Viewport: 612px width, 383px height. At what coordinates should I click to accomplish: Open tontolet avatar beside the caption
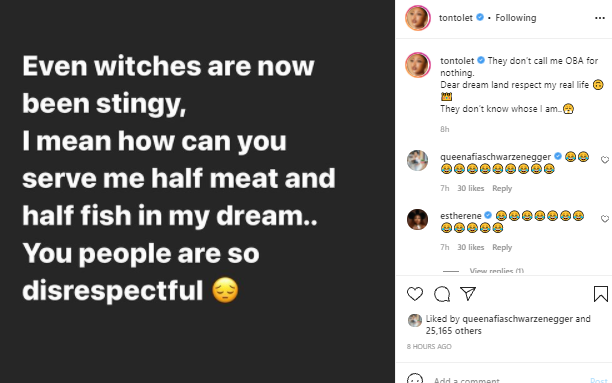pyautogui.click(x=418, y=65)
